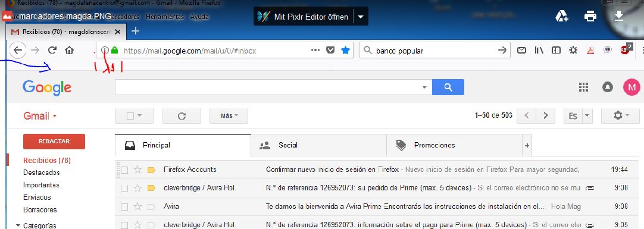
Task: Open the Es input tools arrow
Action: pos(587,116)
